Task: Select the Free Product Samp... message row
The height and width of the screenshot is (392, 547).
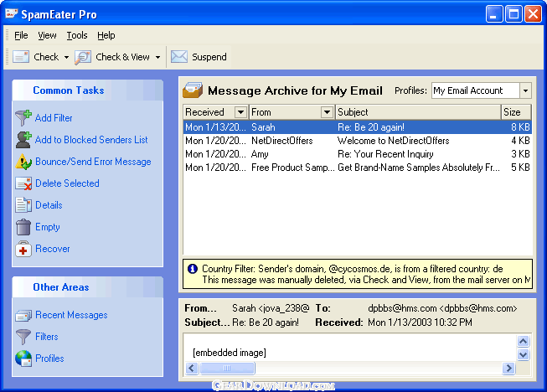Action: (357, 168)
